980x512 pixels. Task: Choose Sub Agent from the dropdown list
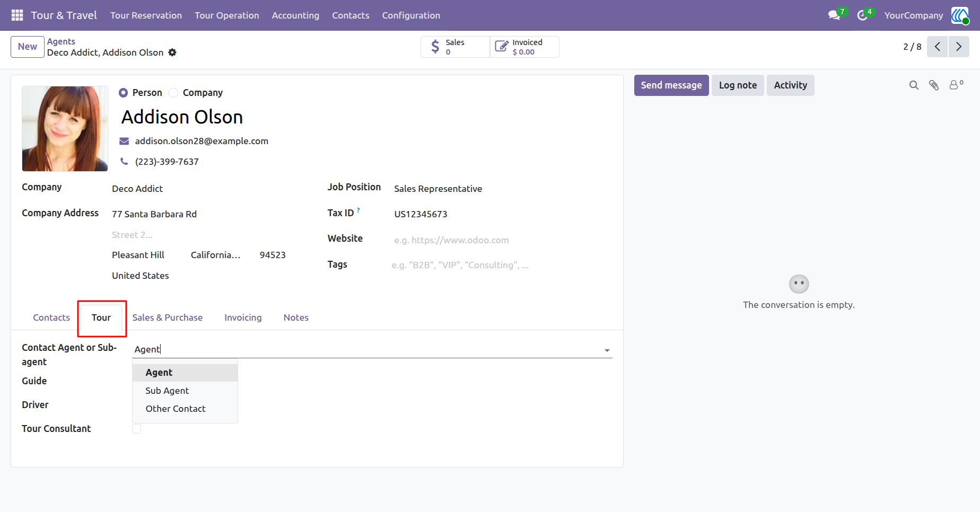tap(185, 391)
